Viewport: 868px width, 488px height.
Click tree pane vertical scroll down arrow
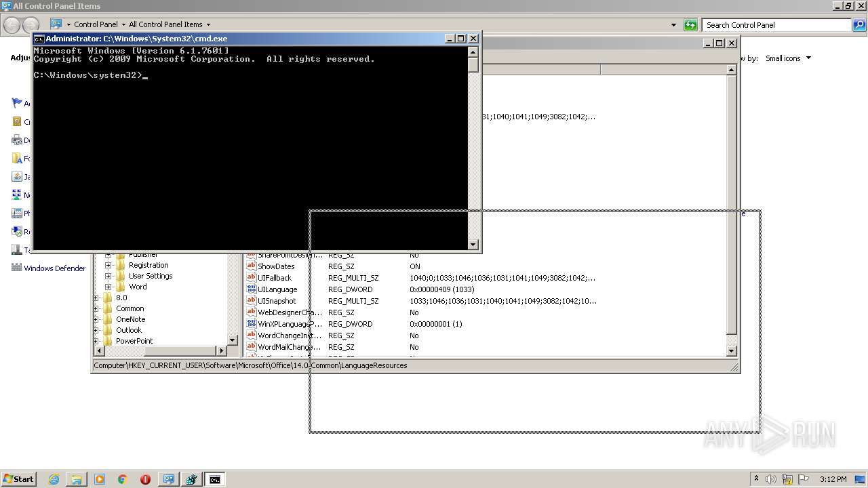click(x=232, y=340)
